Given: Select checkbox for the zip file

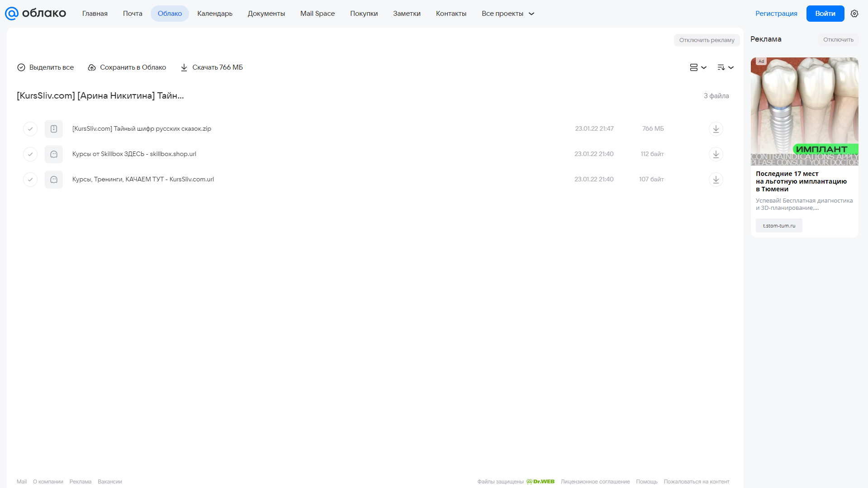Looking at the screenshot, I should tap(30, 129).
